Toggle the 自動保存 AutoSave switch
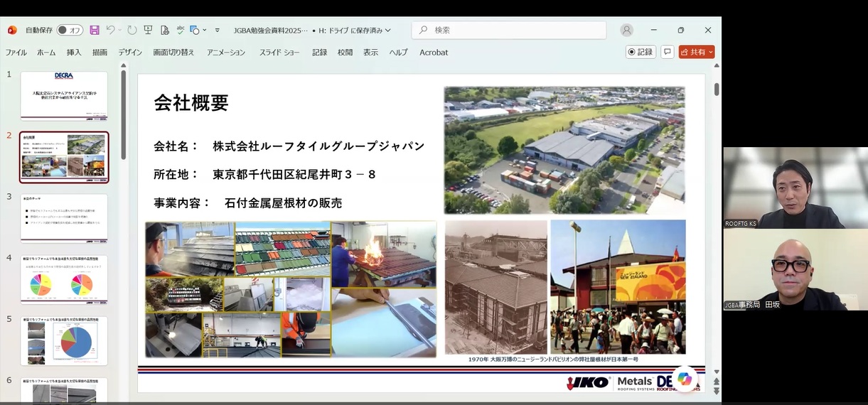868x405 pixels. [70, 31]
